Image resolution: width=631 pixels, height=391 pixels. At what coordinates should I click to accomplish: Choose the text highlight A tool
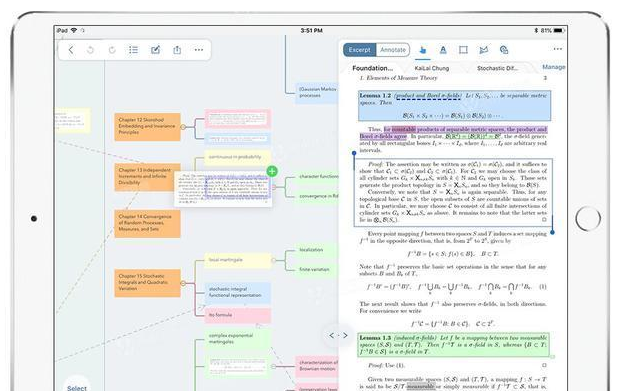(x=443, y=50)
